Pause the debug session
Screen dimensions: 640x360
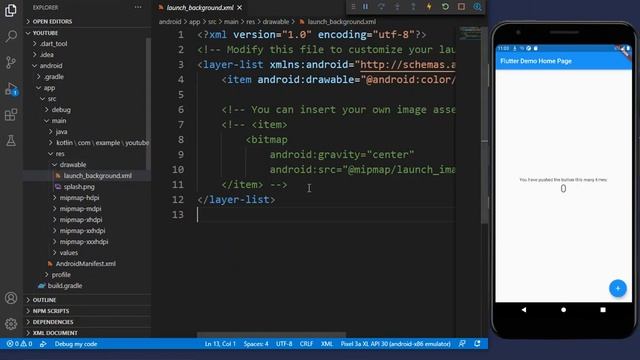[365, 7]
